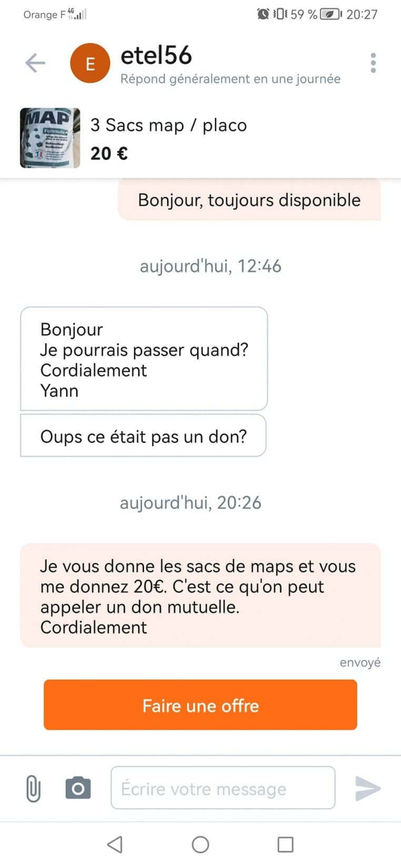The width and height of the screenshot is (401, 868).
Task: Tap the "Je pourrais passer quand?" message
Action: 144,359
